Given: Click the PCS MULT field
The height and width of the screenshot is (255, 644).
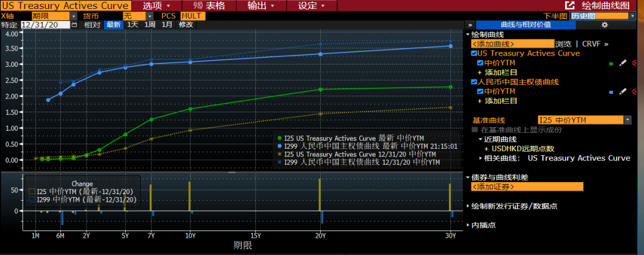Looking at the screenshot, I should click(193, 16).
